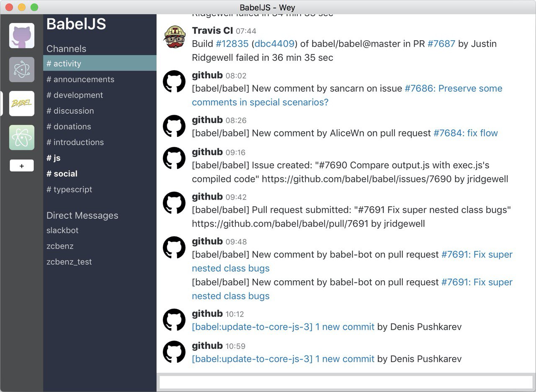Viewport: 536px width, 392px height.
Task: Switch to the gray Electron workspace icon
Action: click(22, 69)
